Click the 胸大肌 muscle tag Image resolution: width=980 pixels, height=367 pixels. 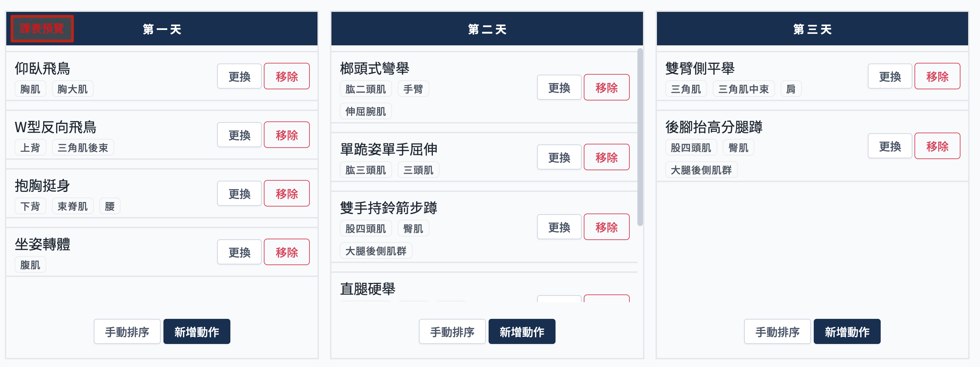point(72,89)
